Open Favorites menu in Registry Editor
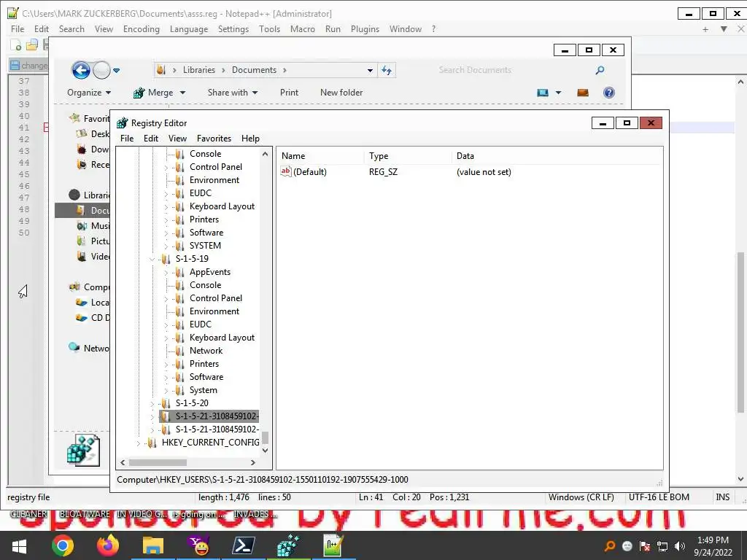Screen dimensions: 747x560 214,139
